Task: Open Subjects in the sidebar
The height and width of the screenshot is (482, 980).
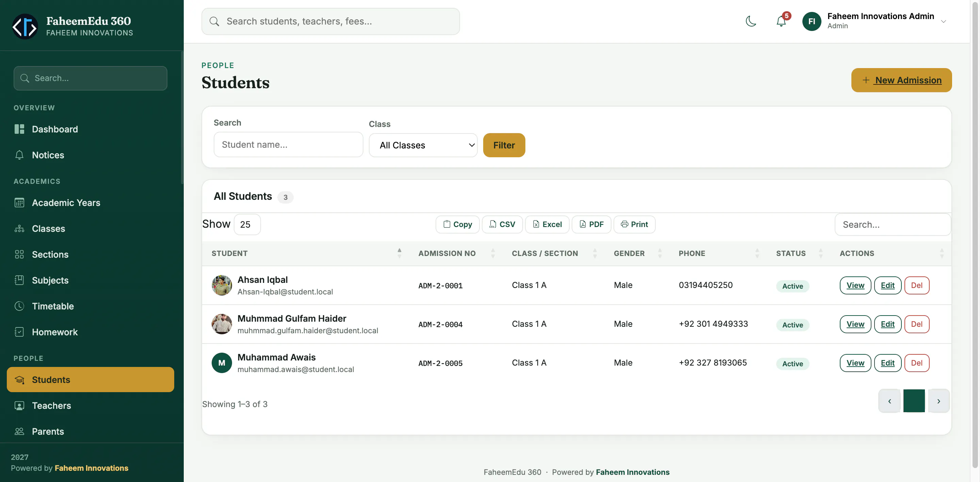Action: [90, 280]
